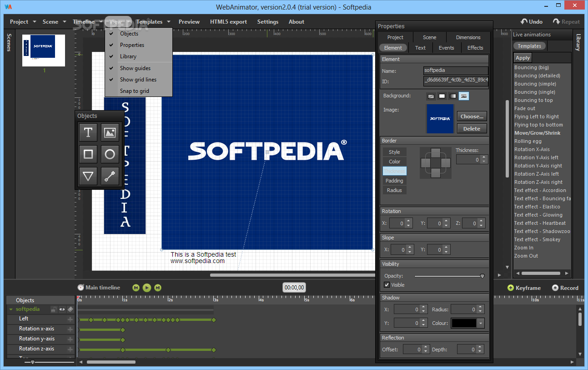
Task: Open the Preview menu item
Action: point(189,21)
